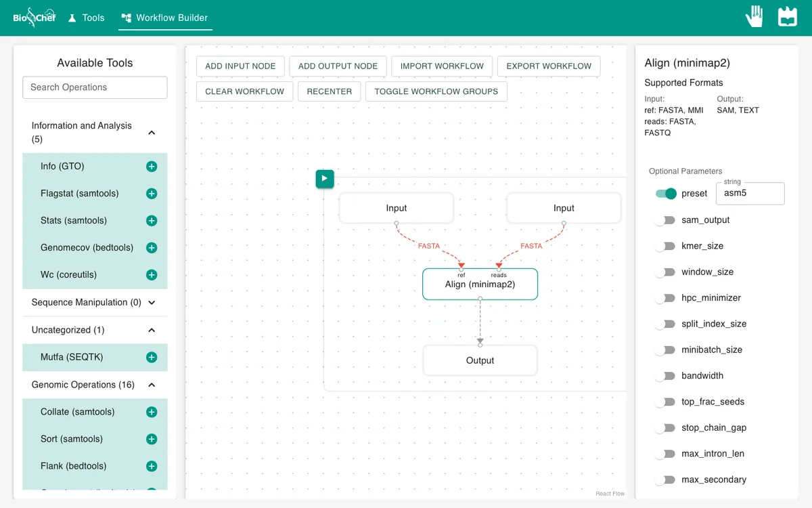Switch to the Workflow Builder tab
The image size is (812, 508).
(165, 18)
